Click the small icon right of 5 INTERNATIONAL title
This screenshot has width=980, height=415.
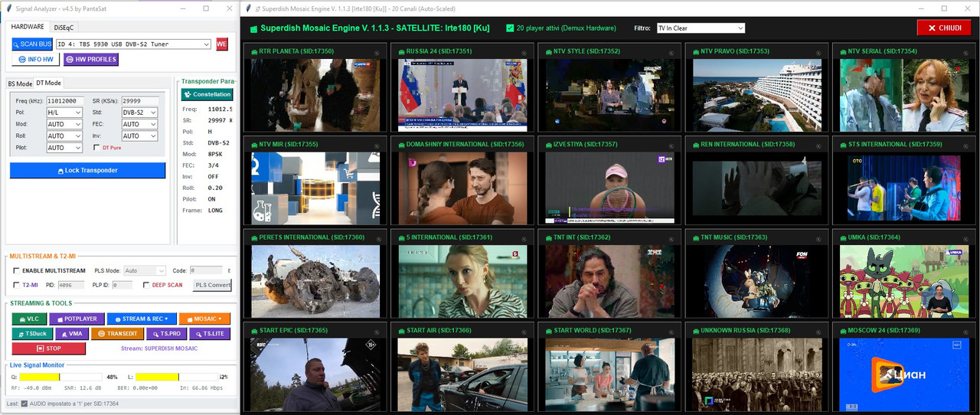tap(523, 239)
